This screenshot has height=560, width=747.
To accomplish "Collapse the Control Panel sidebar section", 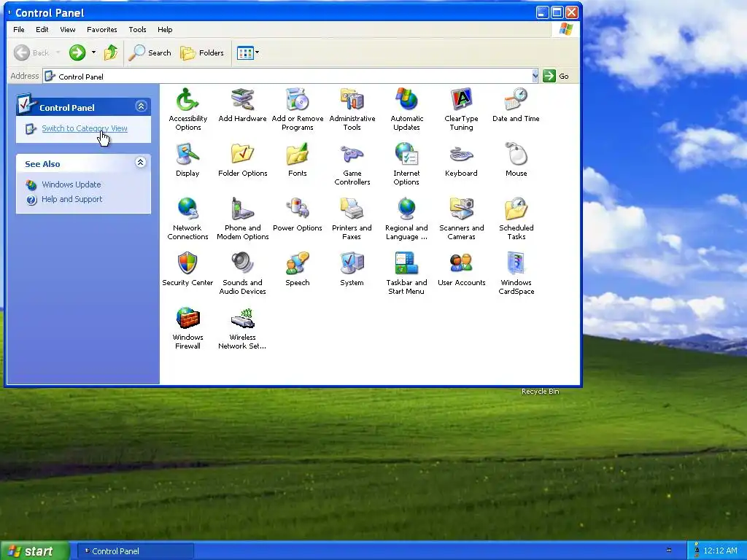I will pyautogui.click(x=141, y=106).
